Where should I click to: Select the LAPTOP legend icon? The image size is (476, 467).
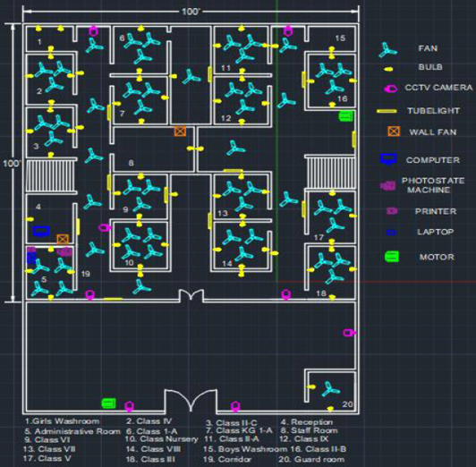click(391, 232)
